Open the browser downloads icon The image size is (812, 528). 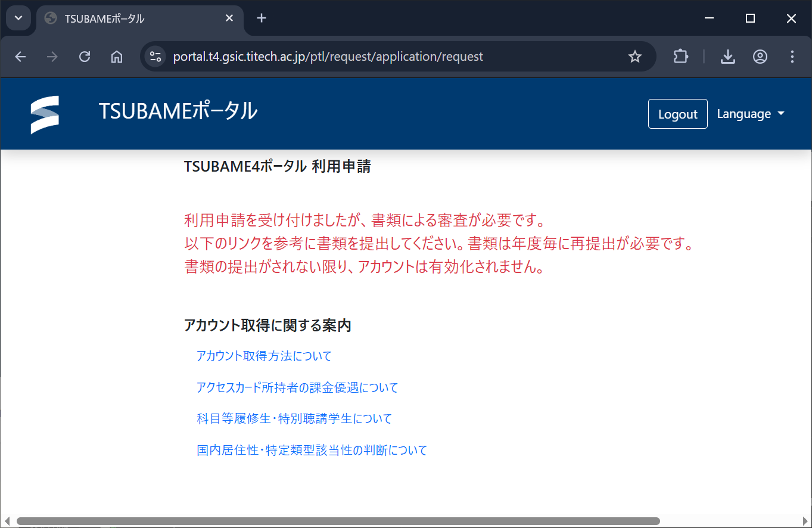(727, 57)
